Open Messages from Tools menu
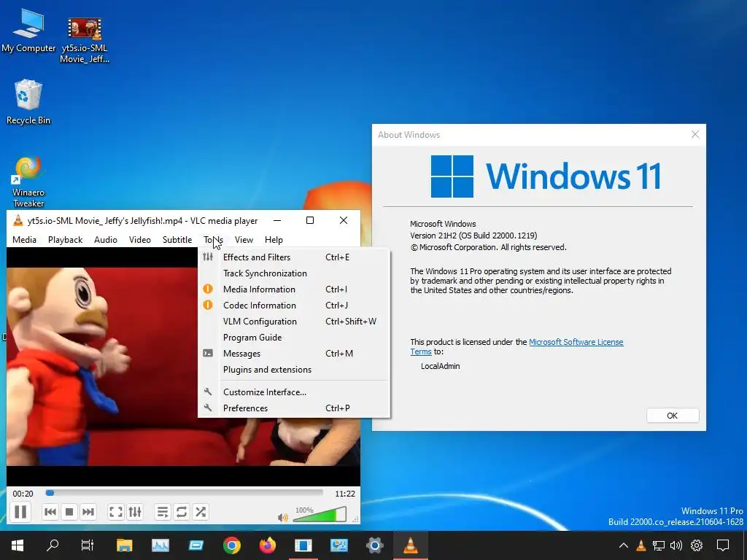Image resolution: width=747 pixels, height=560 pixels. pyautogui.click(x=294, y=354)
